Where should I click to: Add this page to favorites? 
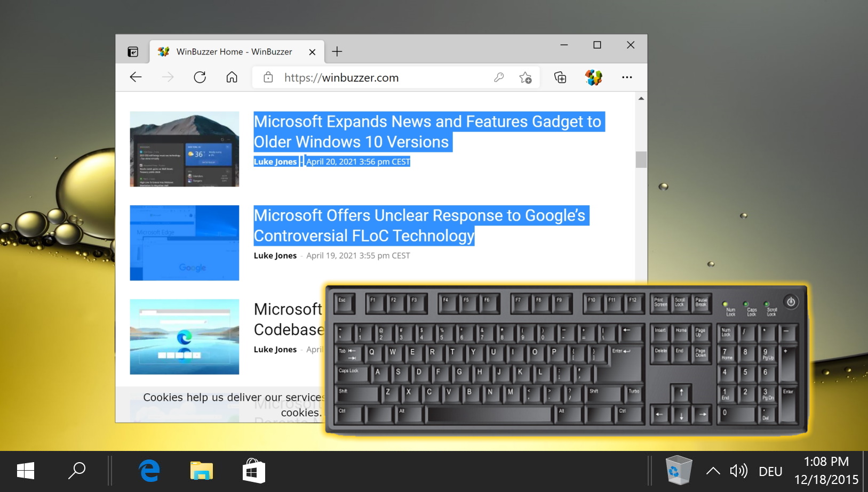click(x=525, y=77)
